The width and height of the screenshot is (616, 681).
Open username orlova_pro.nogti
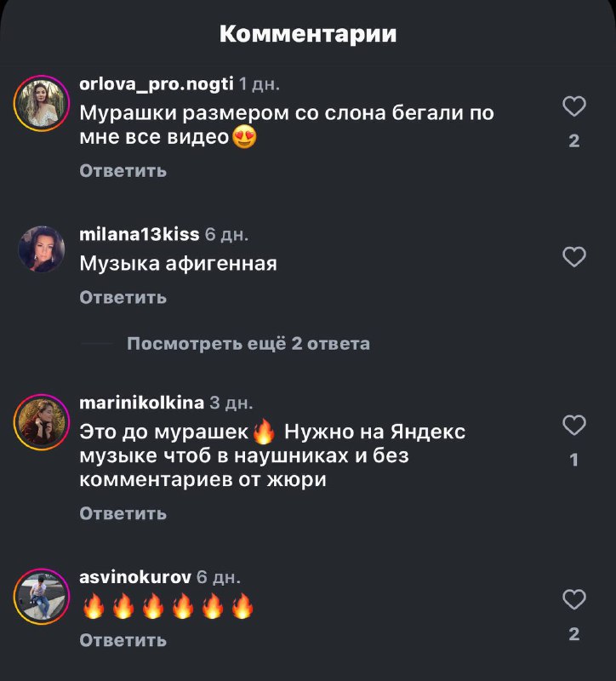pos(157,83)
